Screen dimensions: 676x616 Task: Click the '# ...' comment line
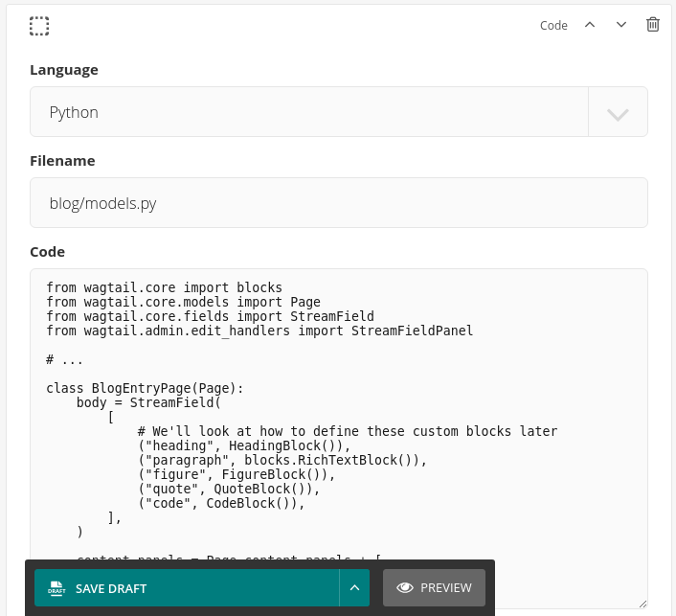pyautogui.click(x=64, y=359)
